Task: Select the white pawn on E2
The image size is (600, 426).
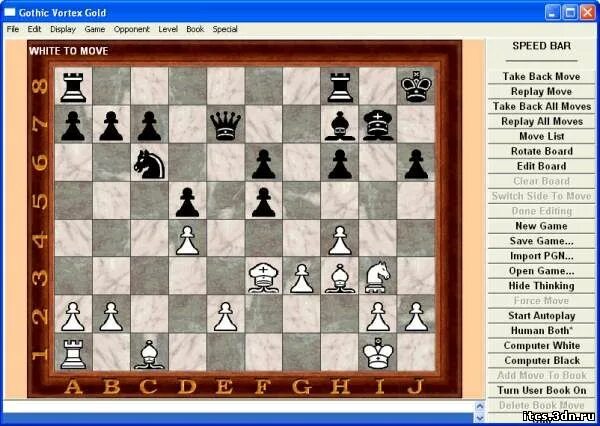Action: tap(225, 317)
